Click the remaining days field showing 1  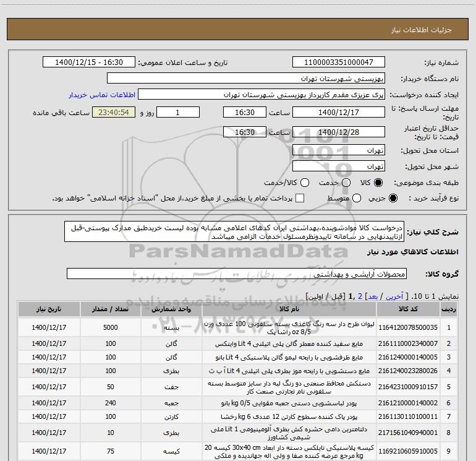coord(178,112)
